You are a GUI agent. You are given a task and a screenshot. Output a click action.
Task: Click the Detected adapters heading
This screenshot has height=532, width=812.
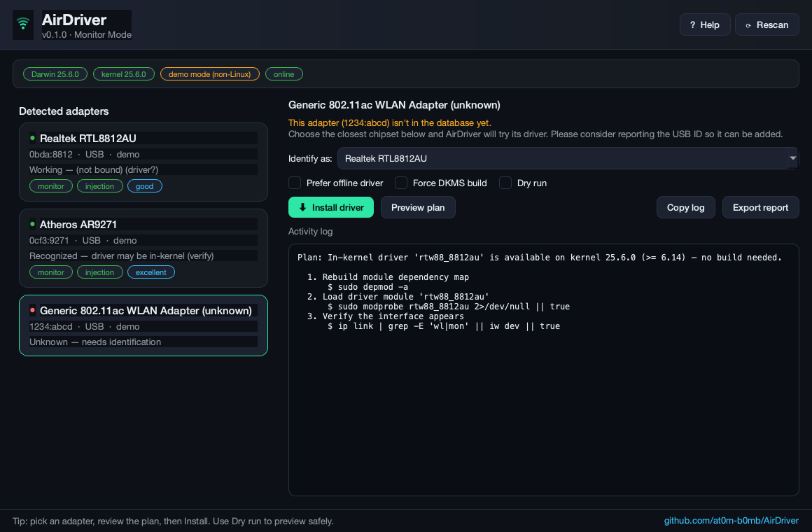click(x=64, y=111)
